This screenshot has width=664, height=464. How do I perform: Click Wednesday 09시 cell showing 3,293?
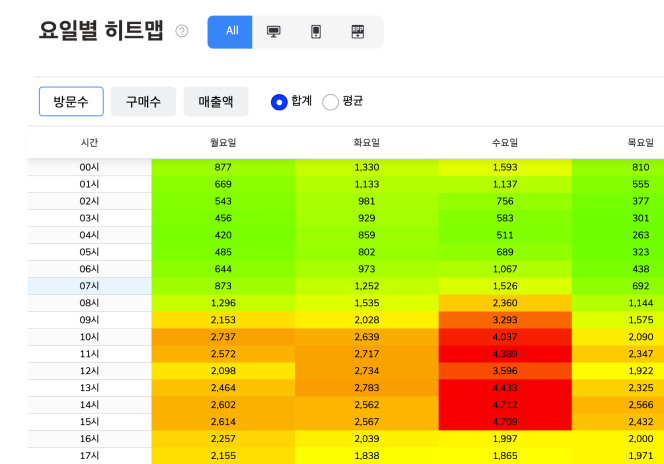point(505,320)
